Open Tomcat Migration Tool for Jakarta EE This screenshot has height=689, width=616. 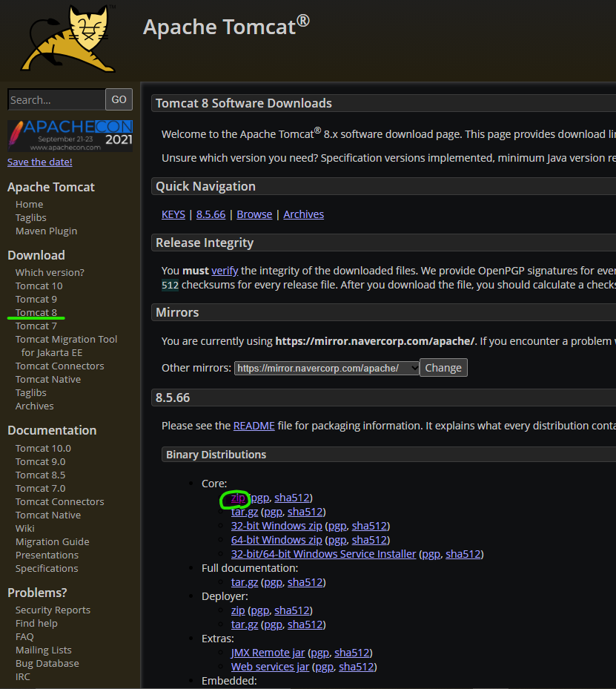click(x=66, y=346)
